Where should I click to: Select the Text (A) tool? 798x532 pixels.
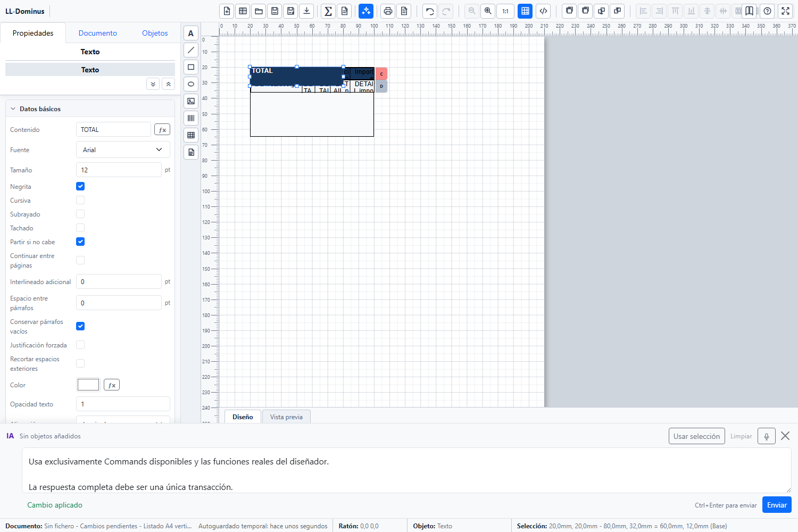coord(191,33)
